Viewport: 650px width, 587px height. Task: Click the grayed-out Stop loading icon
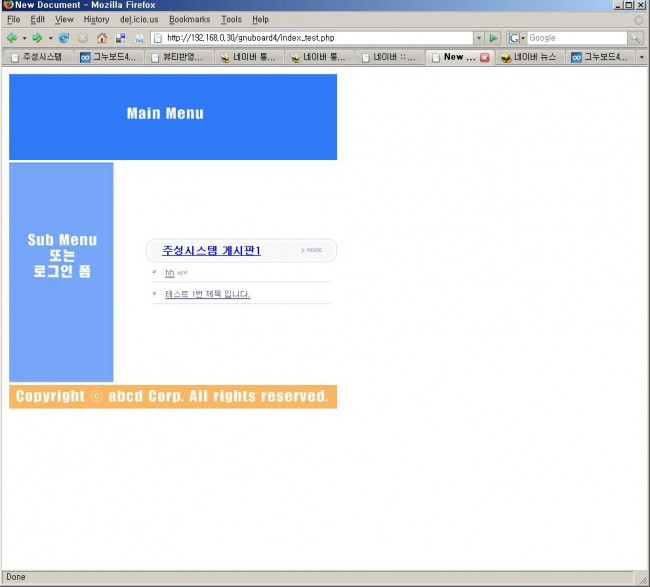83,38
